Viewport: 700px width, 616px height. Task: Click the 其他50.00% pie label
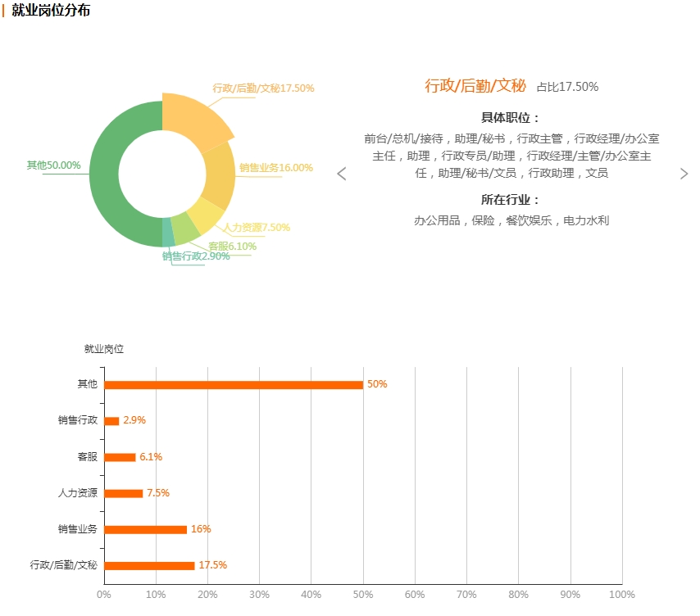[x=53, y=165]
